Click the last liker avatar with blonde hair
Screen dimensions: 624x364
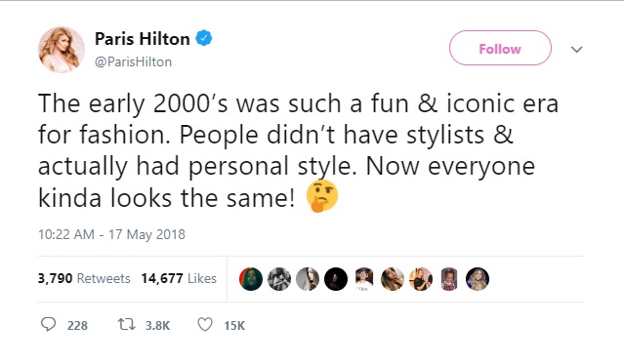[478, 279]
